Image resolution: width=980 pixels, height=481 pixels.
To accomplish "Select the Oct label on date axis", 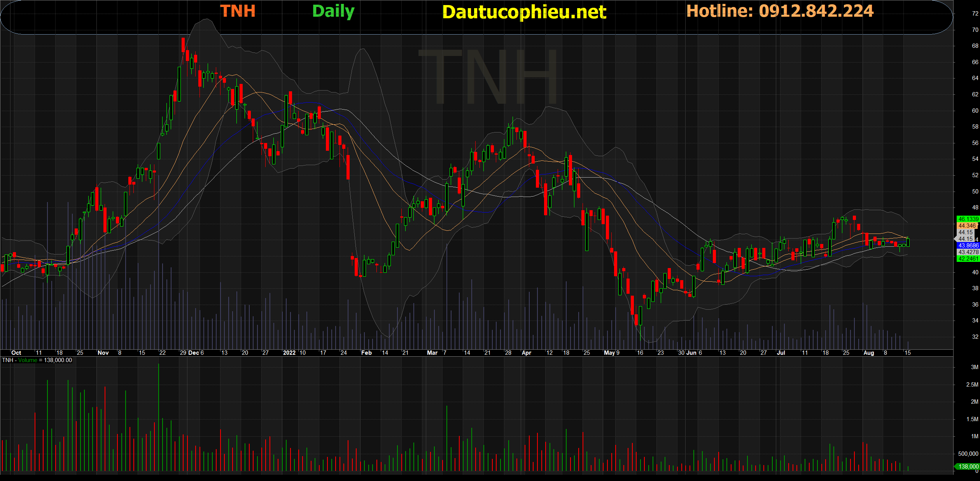I will 16,353.
